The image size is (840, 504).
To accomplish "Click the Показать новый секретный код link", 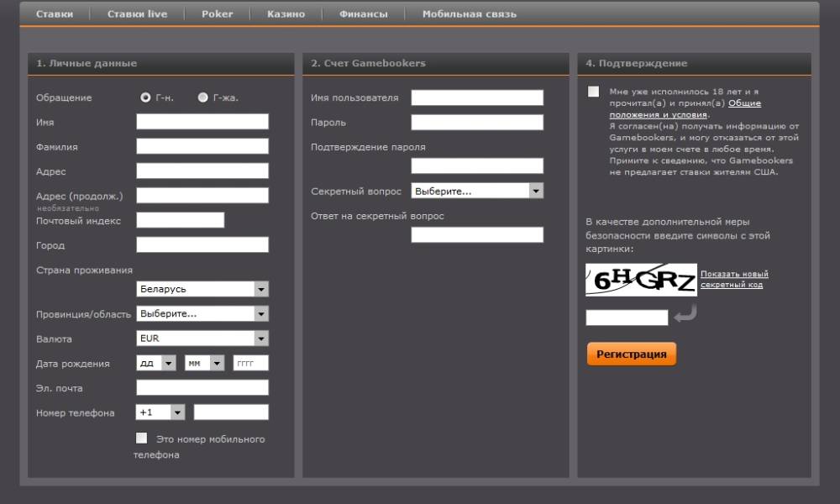I will click(734, 279).
